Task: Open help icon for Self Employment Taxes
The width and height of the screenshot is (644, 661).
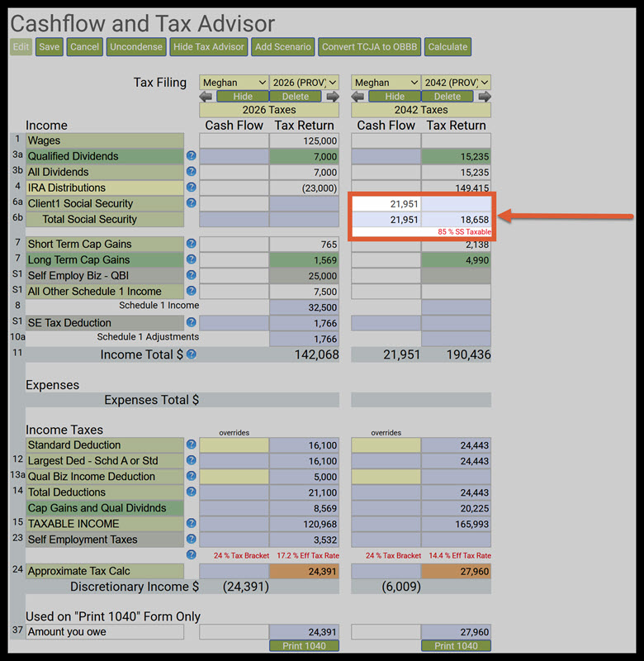Action: pos(192,540)
